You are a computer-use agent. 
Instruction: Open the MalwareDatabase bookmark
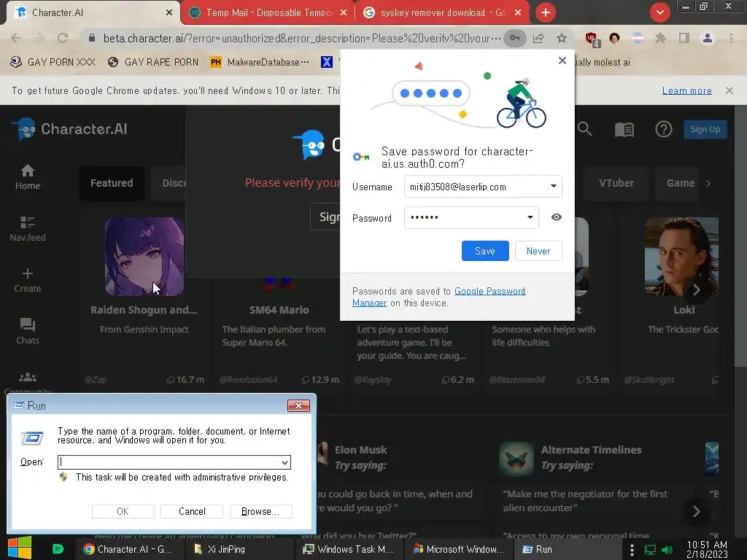[x=260, y=62]
